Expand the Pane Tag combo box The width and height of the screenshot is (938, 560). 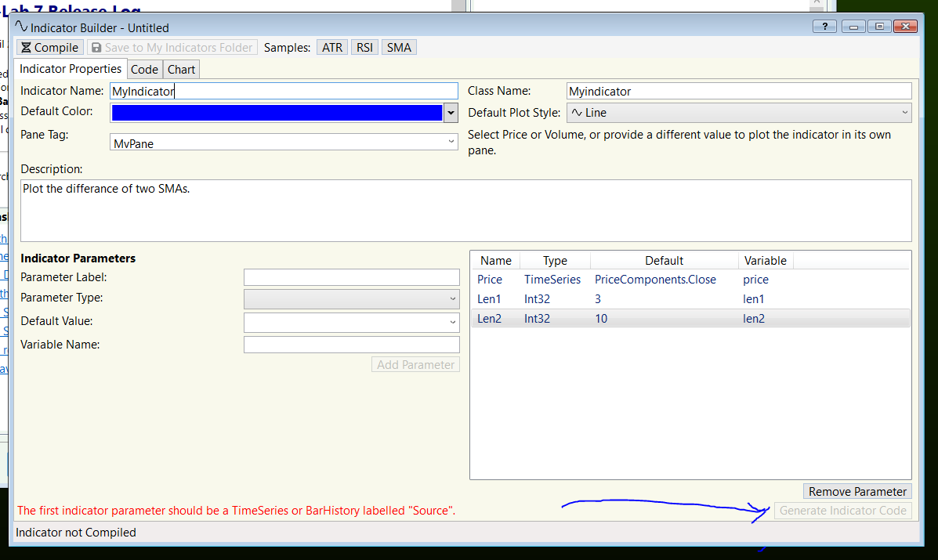pyautogui.click(x=452, y=142)
